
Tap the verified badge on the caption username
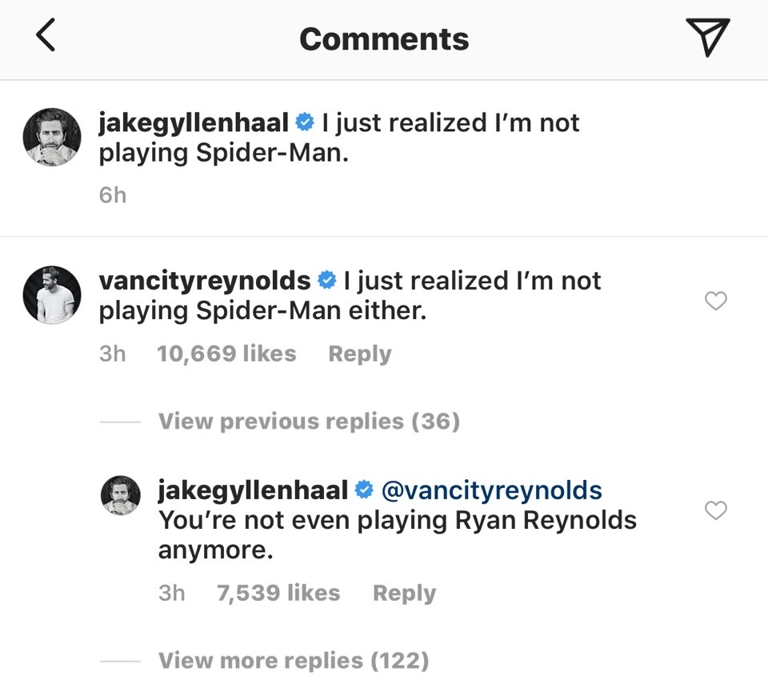click(305, 122)
